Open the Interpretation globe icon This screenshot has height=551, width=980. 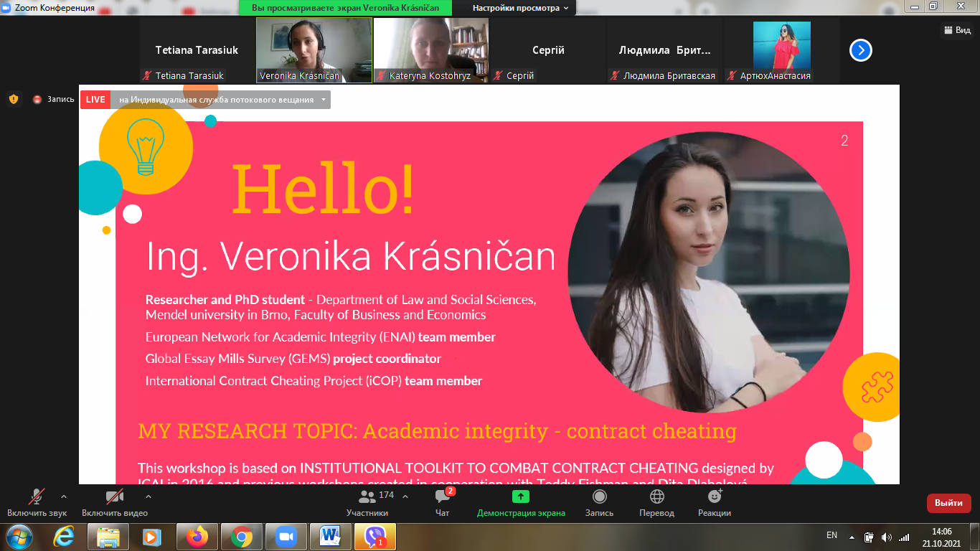click(x=656, y=497)
